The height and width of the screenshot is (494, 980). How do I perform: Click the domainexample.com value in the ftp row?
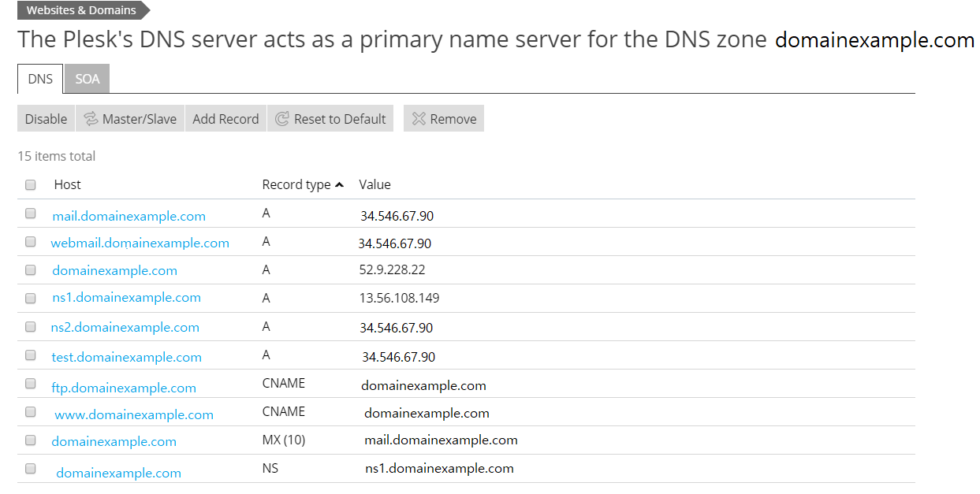click(x=424, y=385)
